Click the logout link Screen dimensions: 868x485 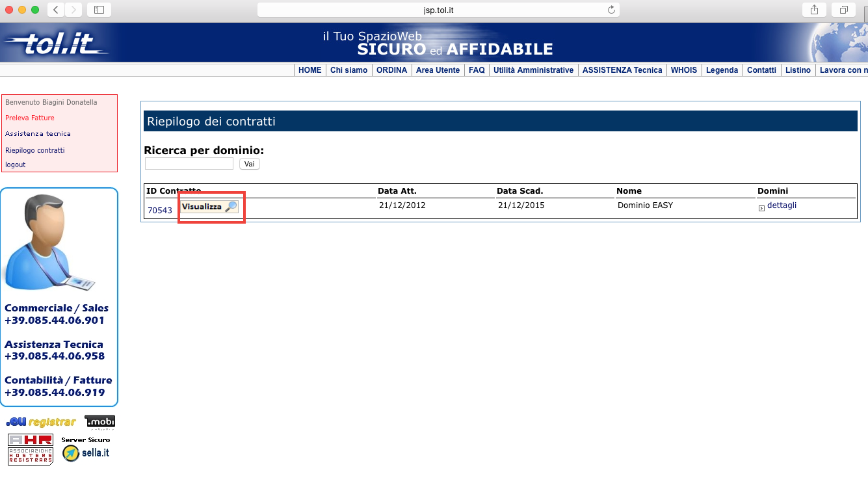click(16, 164)
